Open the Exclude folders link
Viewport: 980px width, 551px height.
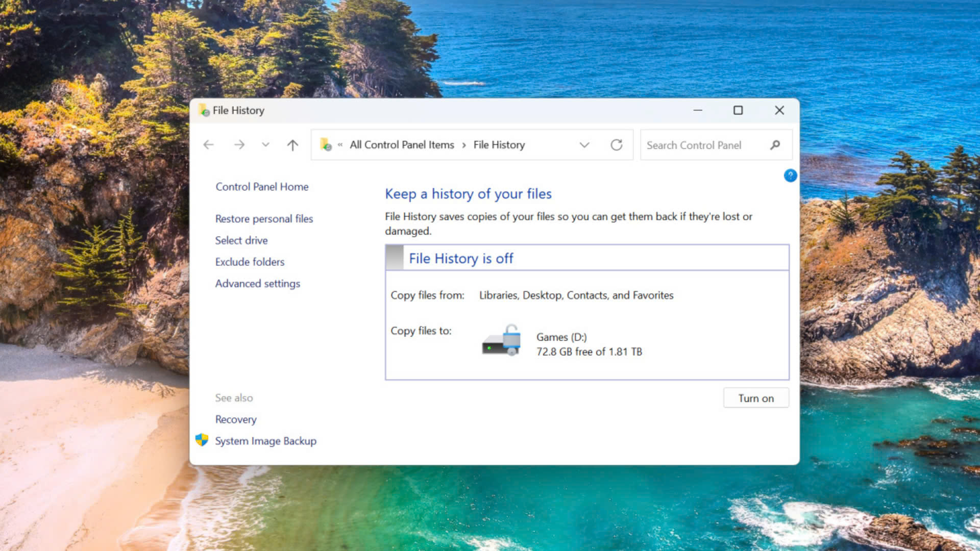tap(250, 262)
